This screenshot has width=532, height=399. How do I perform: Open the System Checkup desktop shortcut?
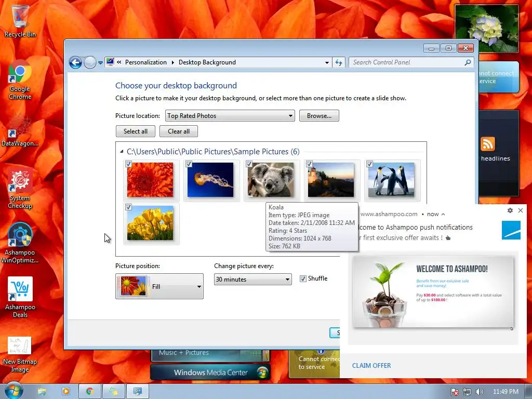[x=20, y=189]
